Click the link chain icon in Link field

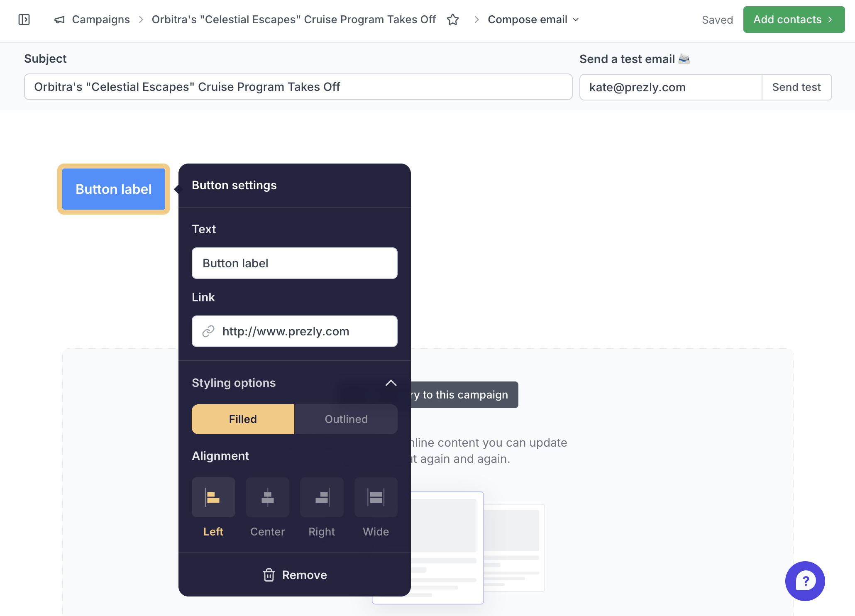208,331
